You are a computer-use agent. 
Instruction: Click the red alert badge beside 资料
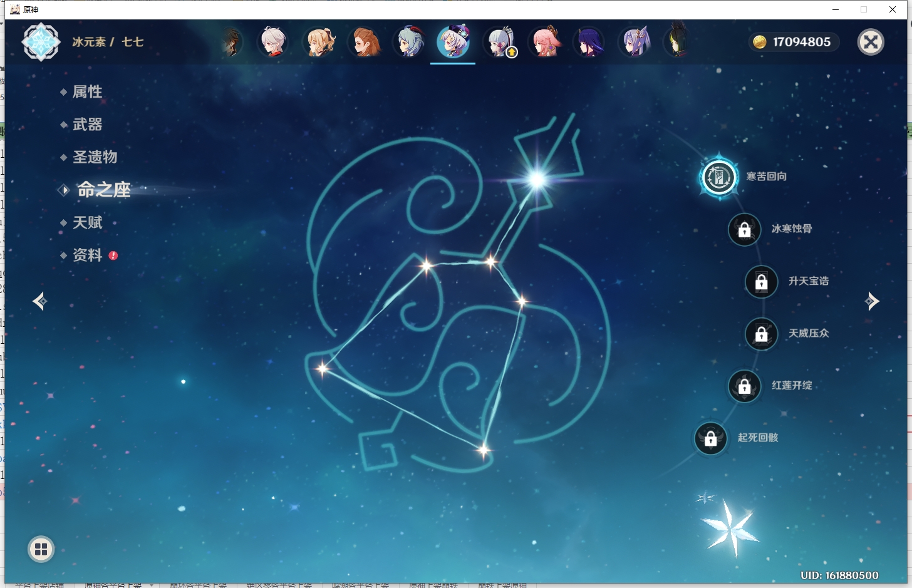[x=113, y=255]
